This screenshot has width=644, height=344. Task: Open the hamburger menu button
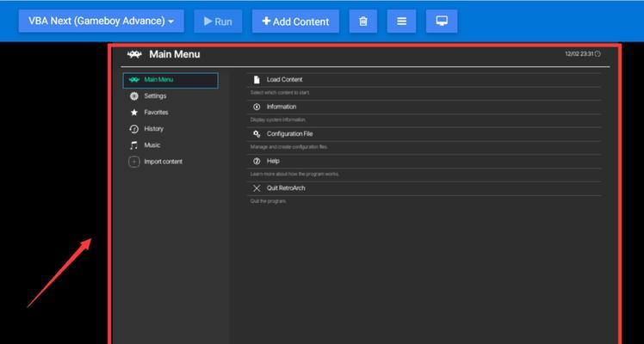click(401, 21)
